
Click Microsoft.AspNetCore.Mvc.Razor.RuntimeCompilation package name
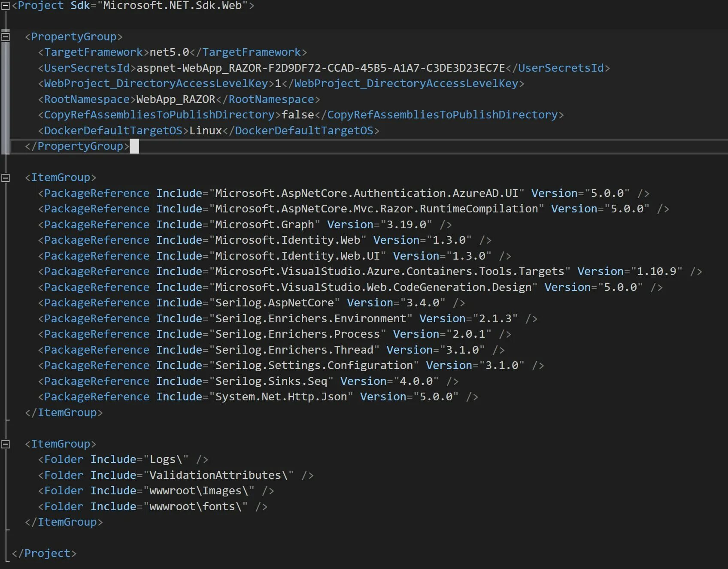point(376,209)
